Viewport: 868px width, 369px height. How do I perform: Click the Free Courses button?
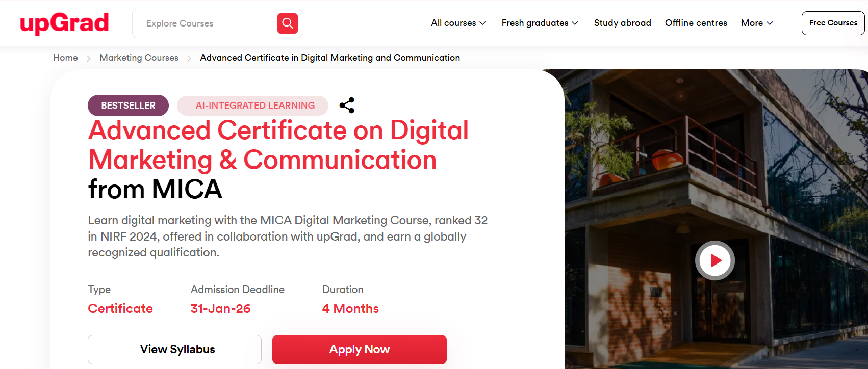[833, 23]
